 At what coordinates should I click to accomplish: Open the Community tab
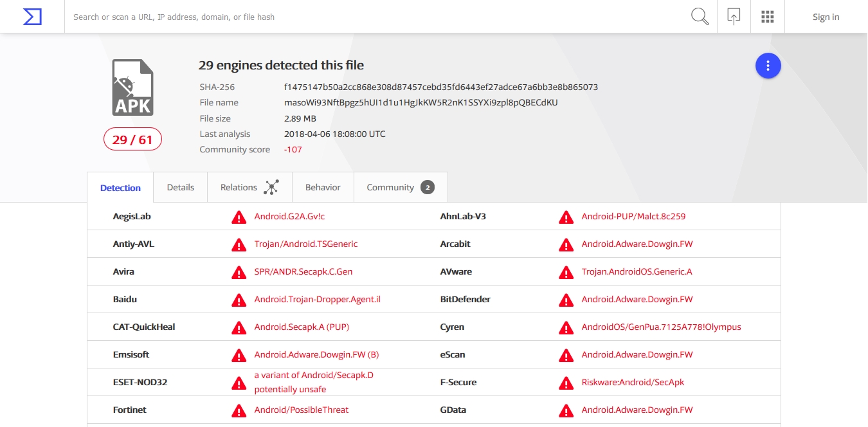tap(401, 187)
